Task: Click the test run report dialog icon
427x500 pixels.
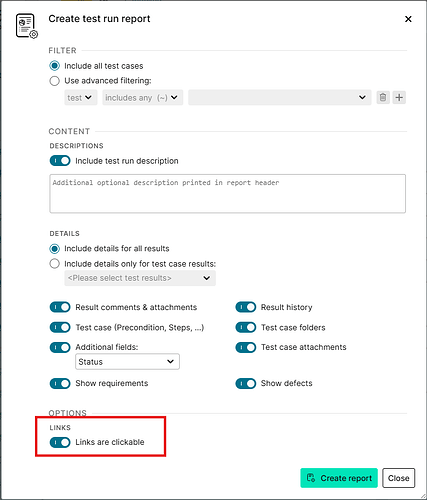Action: [x=27, y=26]
